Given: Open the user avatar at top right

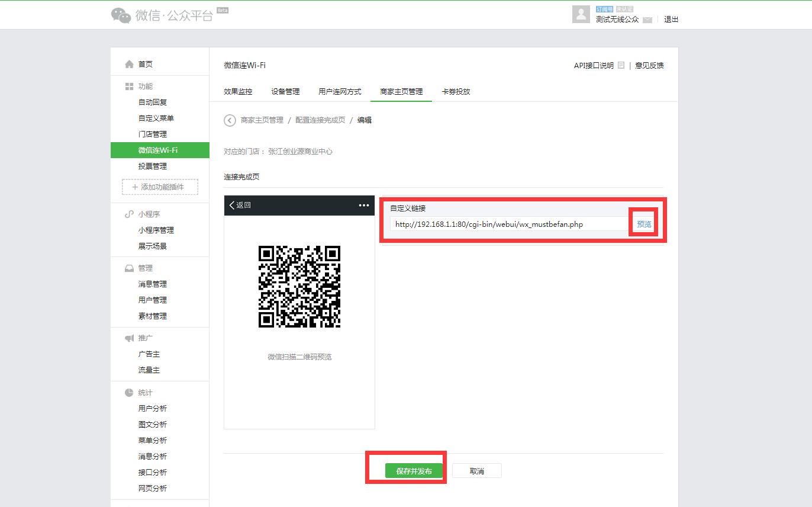Looking at the screenshot, I should pyautogui.click(x=581, y=15).
